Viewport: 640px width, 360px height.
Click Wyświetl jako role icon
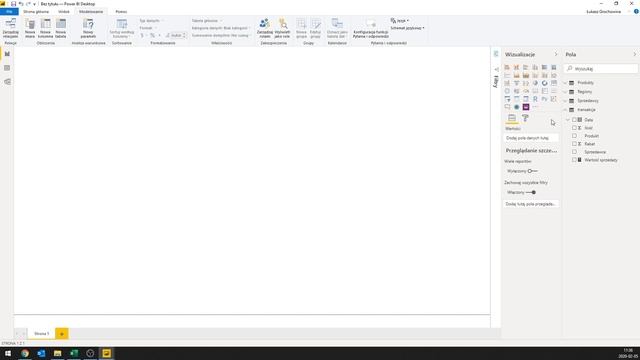coord(282,28)
